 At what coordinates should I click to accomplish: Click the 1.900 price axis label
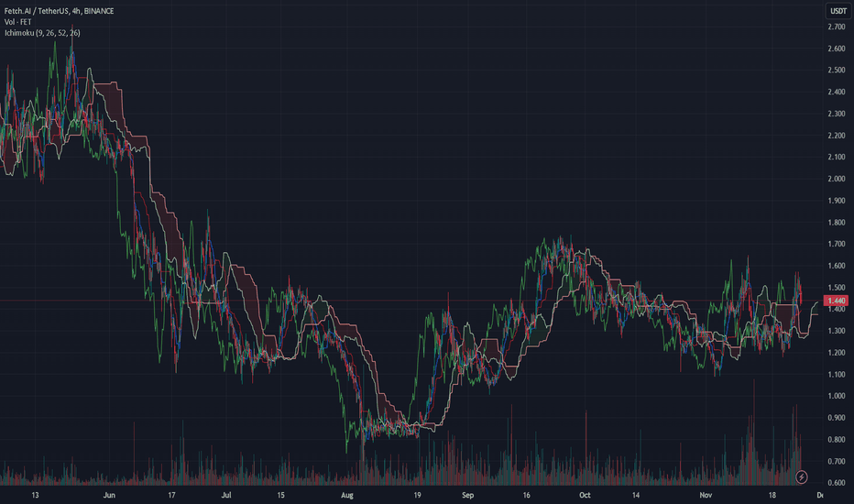(837, 201)
